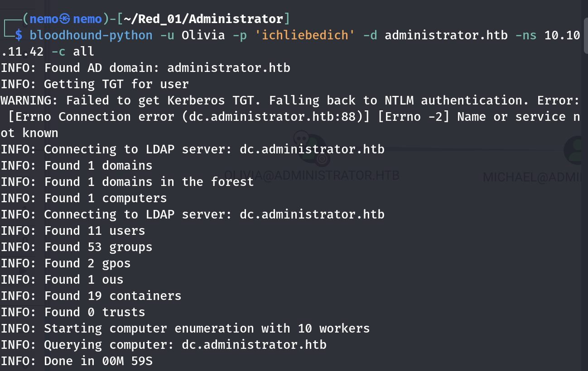Click the OLIVIA@ADMINISTRATOR.HTB node label
Image resolution: width=588 pixels, height=371 pixels.
point(312,176)
